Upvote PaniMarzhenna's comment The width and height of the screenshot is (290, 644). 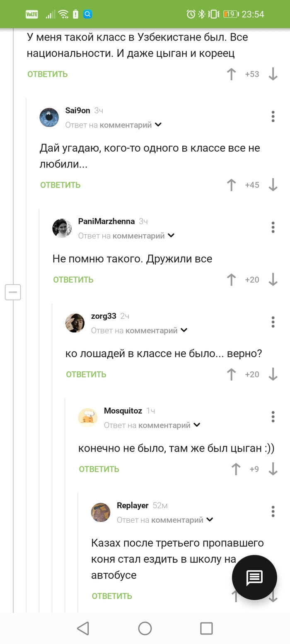click(x=231, y=280)
